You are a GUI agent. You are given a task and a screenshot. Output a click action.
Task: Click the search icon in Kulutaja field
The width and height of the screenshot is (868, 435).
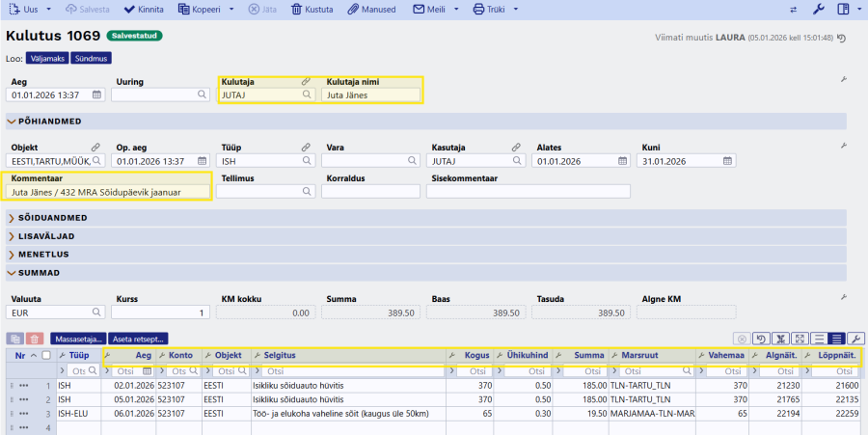point(307,95)
